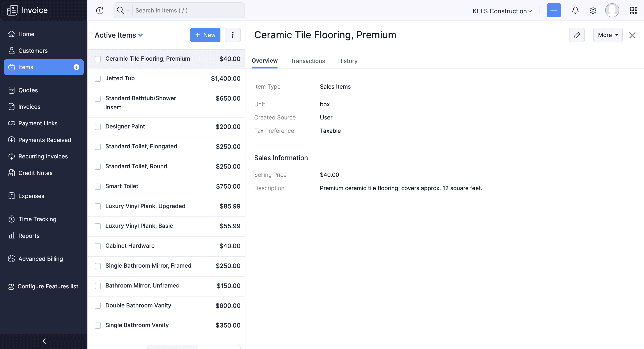Viewport: 644px width, 349px height.
Task: Click the recent history clock icon
Action: click(x=99, y=11)
